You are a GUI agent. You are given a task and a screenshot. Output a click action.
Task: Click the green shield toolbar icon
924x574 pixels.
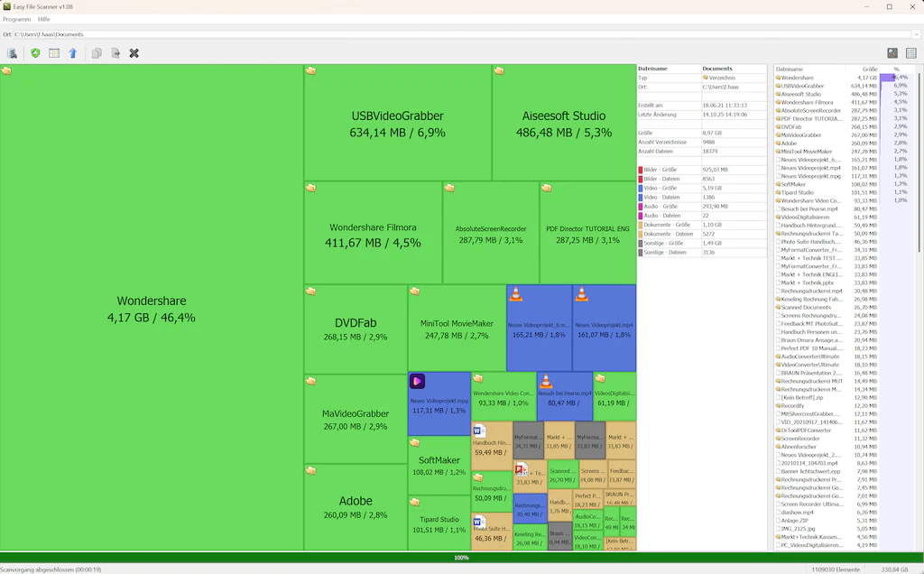[35, 53]
